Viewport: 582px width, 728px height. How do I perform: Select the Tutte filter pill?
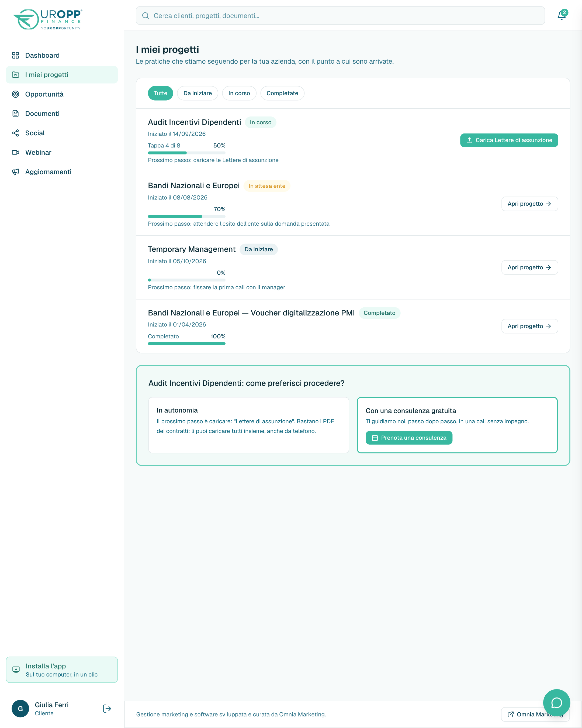(160, 93)
